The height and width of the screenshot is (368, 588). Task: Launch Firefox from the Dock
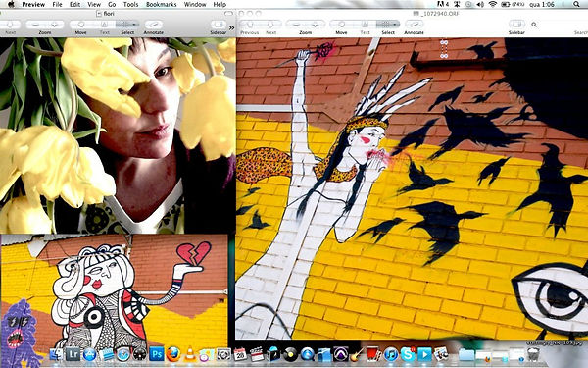coord(172,354)
